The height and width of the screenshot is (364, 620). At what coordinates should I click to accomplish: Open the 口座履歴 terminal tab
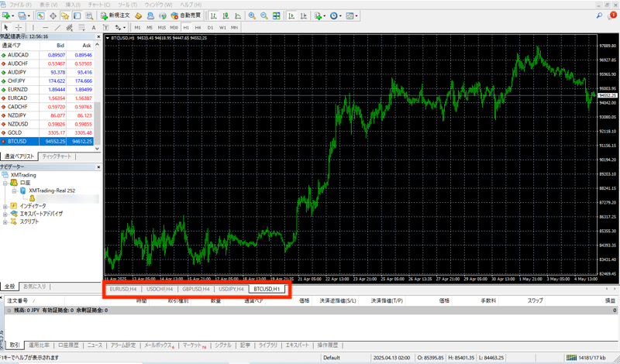tap(68, 345)
